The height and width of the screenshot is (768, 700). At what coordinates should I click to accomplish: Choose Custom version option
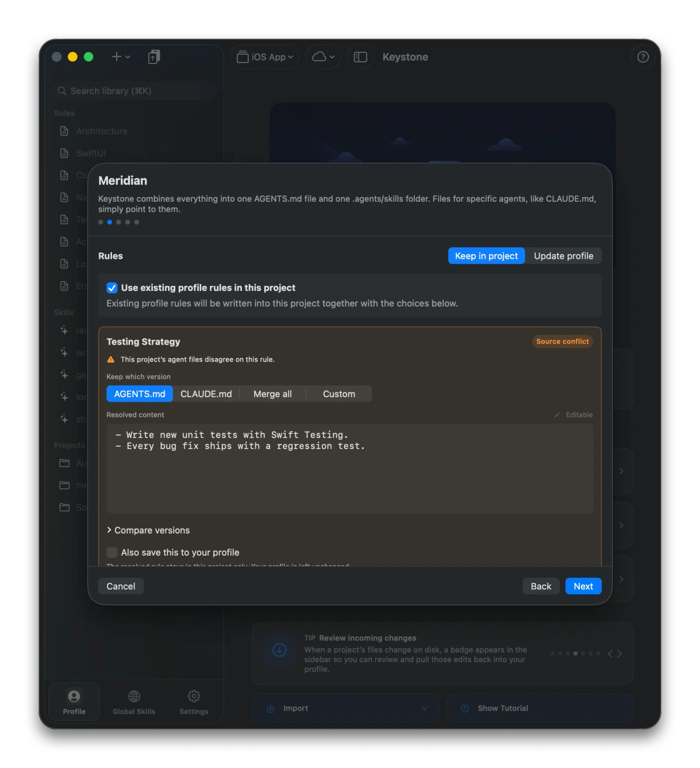tap(339, 394)
